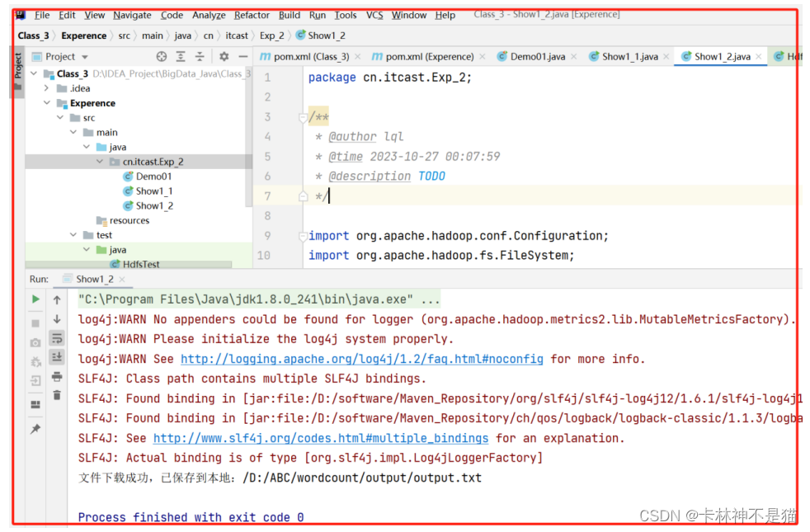Open Project panel settings gear
The height and width of the screenshot is (532, 810).
[224, 56]
